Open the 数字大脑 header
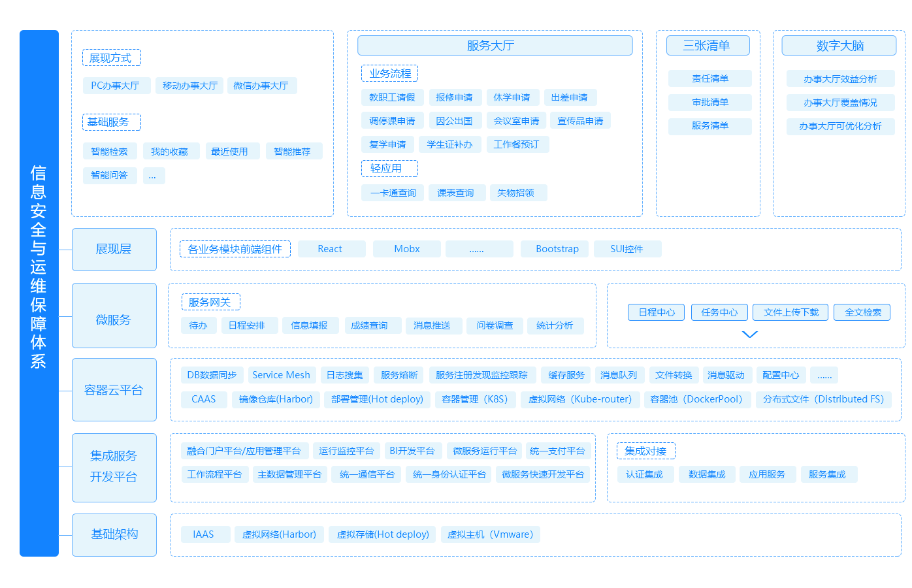 click(839, 46)
